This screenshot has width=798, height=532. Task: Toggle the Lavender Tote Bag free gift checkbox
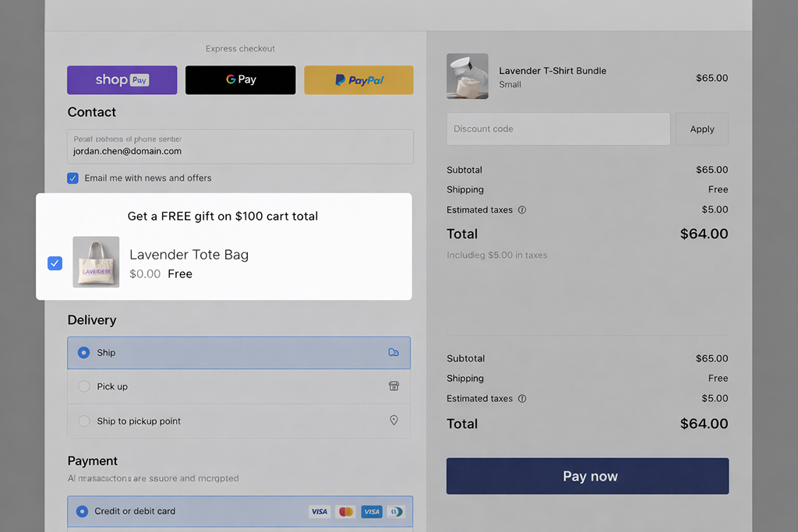[x=55, y=263]
